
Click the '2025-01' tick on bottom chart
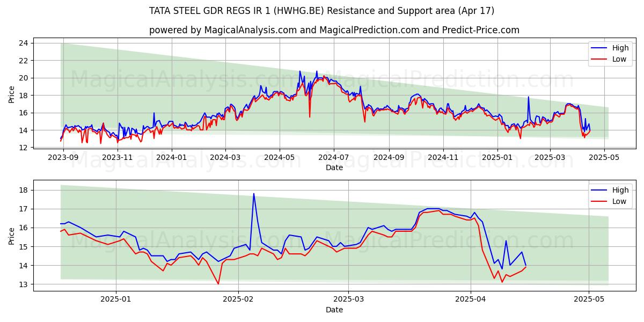(116, 299)
